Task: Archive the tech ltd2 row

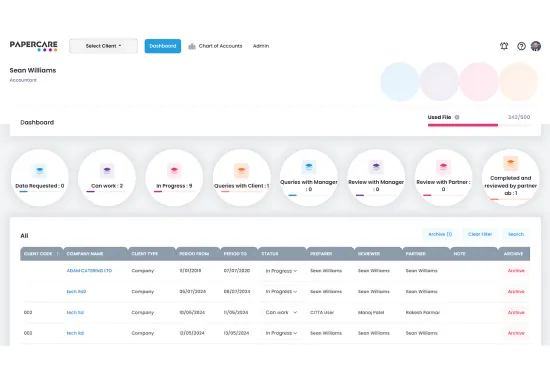Action: click(x=516, y=292)
